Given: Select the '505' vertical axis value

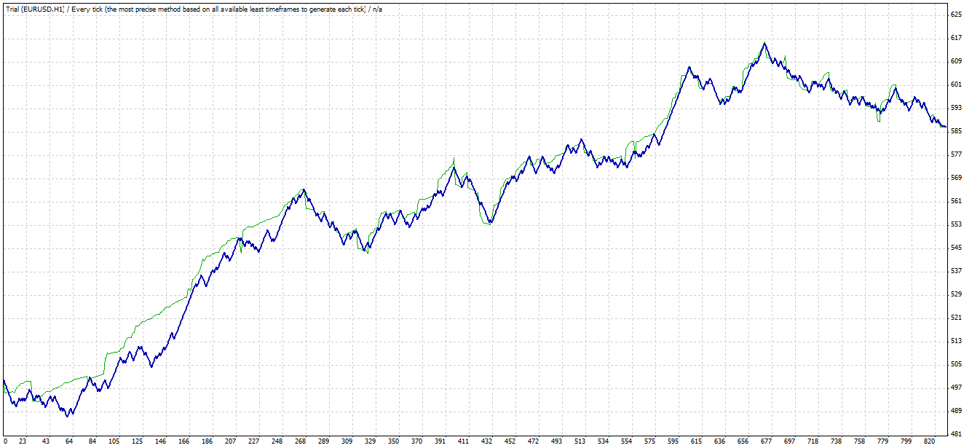Looking at the screenshot, I should pyautogui.click(x=956, y=364).
